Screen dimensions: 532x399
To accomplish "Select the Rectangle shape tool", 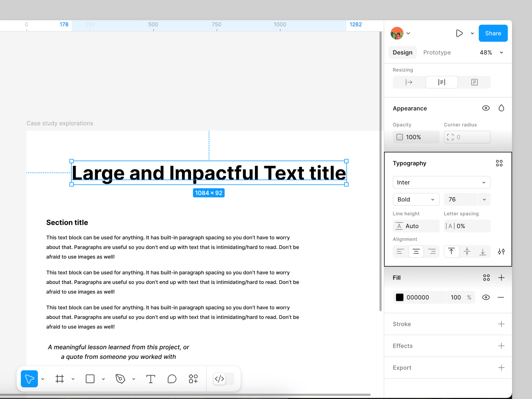I will (90, 378).
